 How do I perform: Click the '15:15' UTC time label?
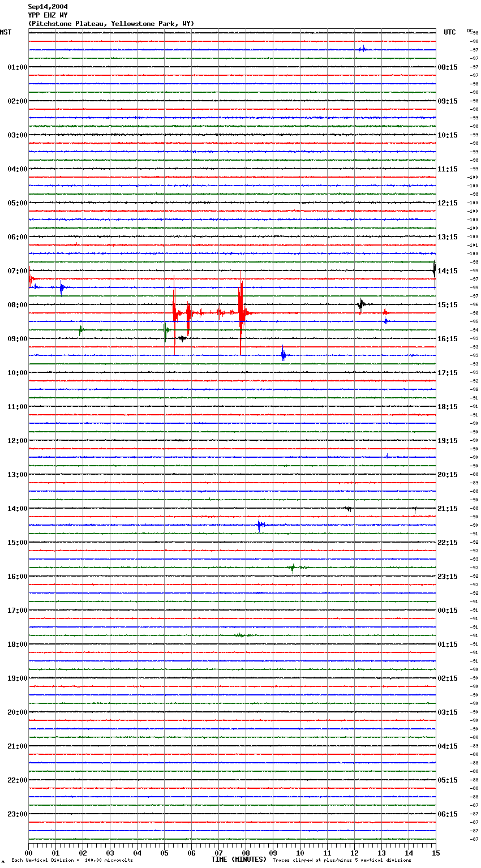tap(448, 305)
